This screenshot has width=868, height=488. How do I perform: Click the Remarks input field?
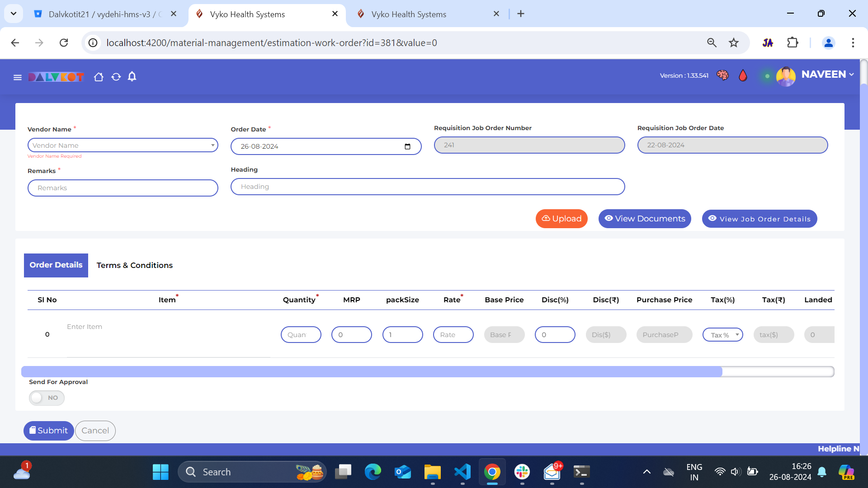[123, 188]
